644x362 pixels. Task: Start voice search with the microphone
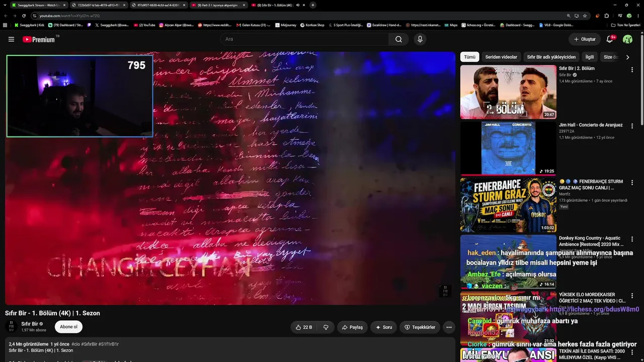click(x=420, y=39)
